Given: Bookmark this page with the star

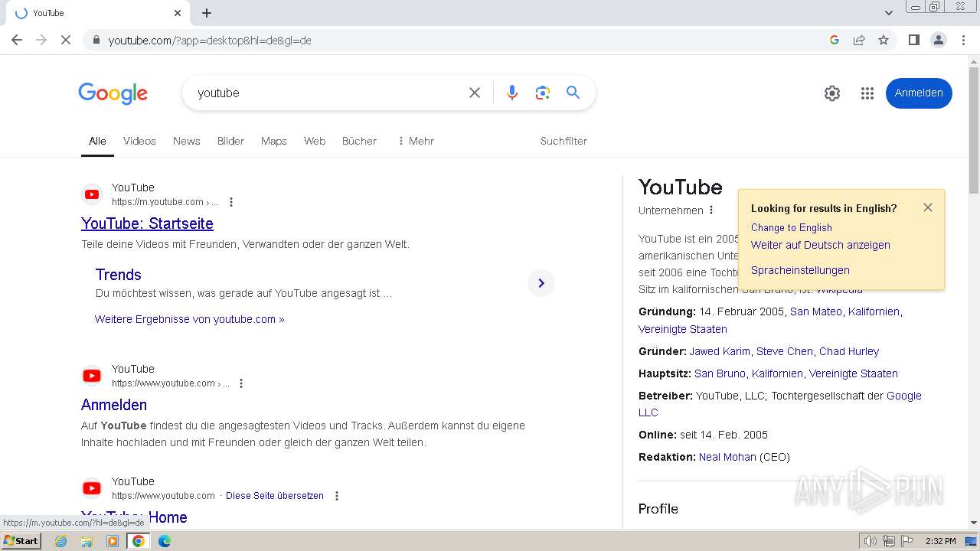Looking at the screenshot, I should [x=884, y=40].
